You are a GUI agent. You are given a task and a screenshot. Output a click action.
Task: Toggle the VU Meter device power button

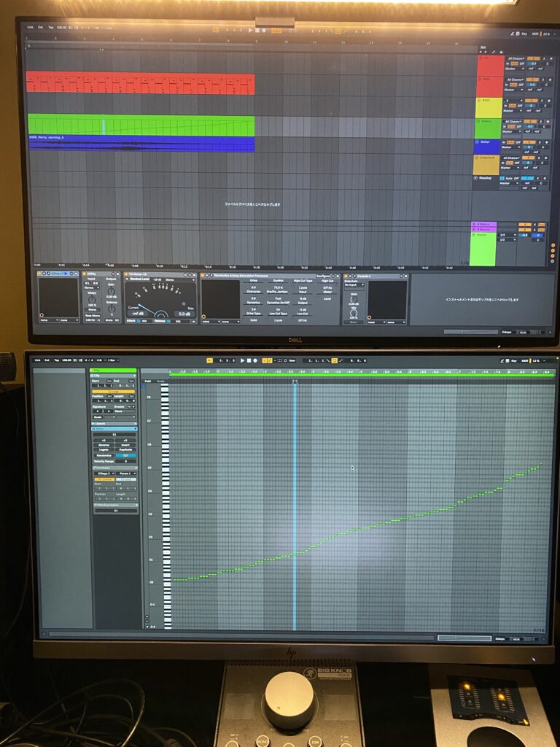[127, 275]
